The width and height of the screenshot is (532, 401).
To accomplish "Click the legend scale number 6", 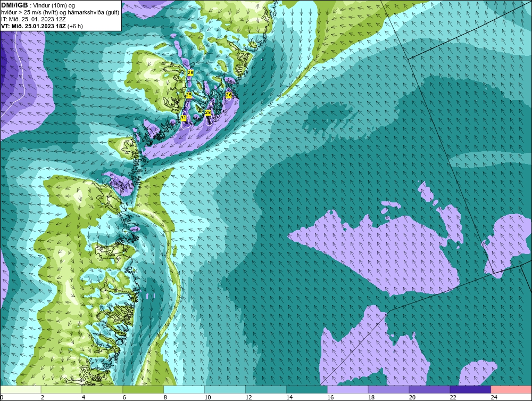I will (124, 397).
